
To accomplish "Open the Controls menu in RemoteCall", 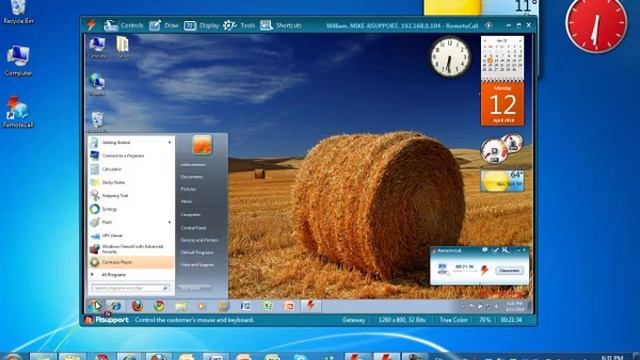I will click(x=124, y=25).
